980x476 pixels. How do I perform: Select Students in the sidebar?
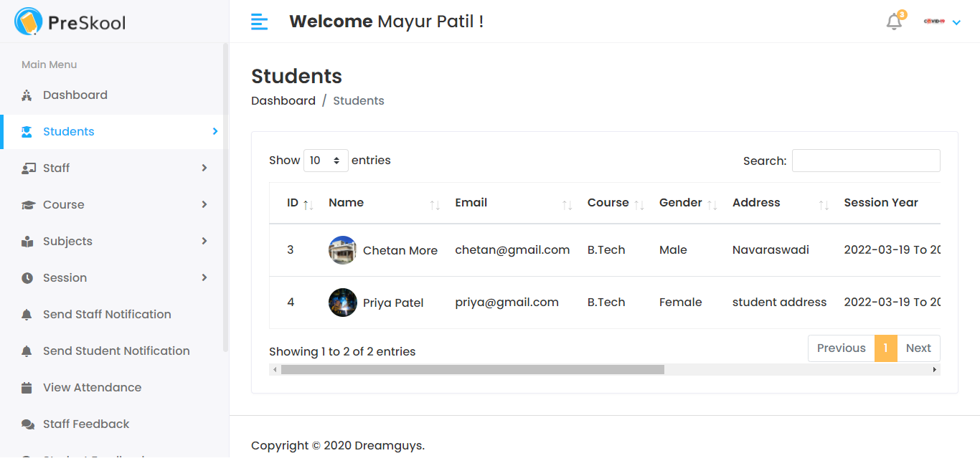coord(68,131)
